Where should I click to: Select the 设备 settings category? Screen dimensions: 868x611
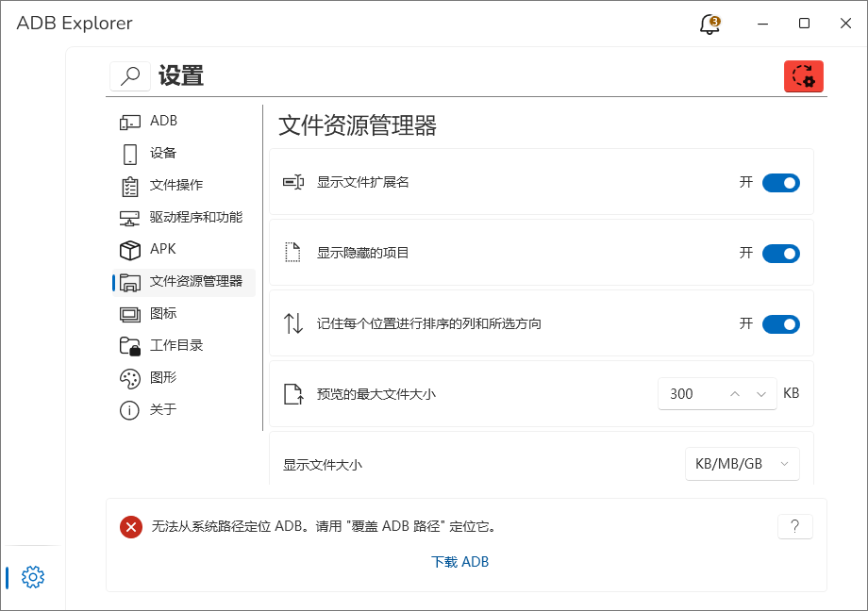pyautogui.click(x=184, y=154)
